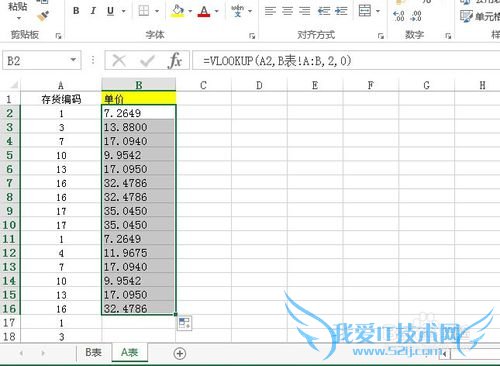Image resolution: width=500 pixels, height=366 pixels.
Task: Open the Auto Fill Options button
Action: click(184, 323)
